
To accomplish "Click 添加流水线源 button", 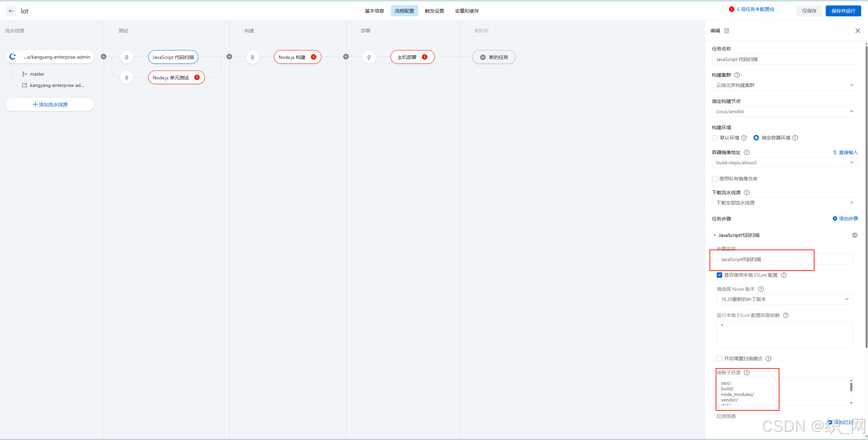I will click(50, 105).
